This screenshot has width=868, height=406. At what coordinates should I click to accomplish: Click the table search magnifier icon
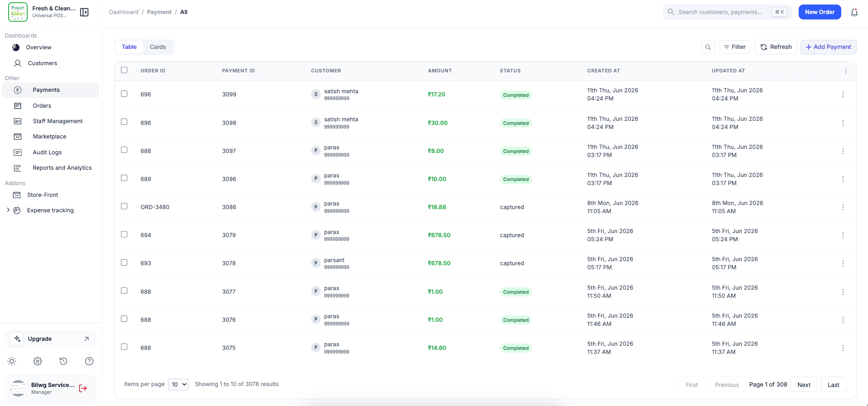708,47
